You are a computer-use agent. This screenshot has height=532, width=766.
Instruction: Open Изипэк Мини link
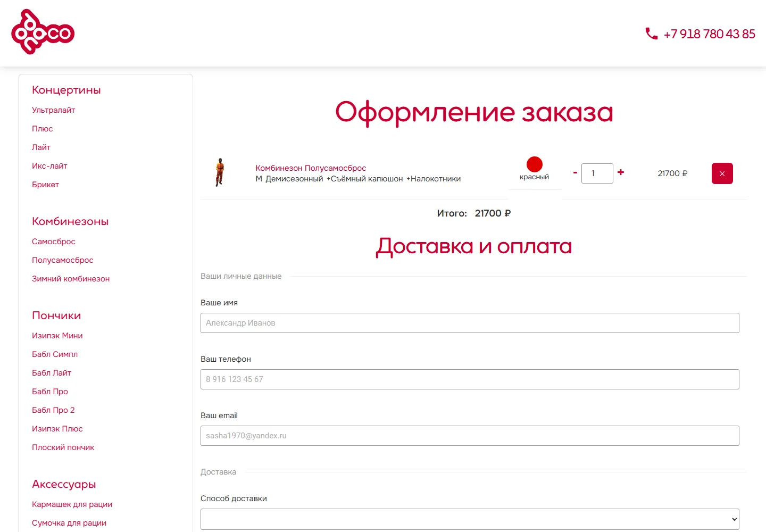pyautogui.click(x=57, y=336)
